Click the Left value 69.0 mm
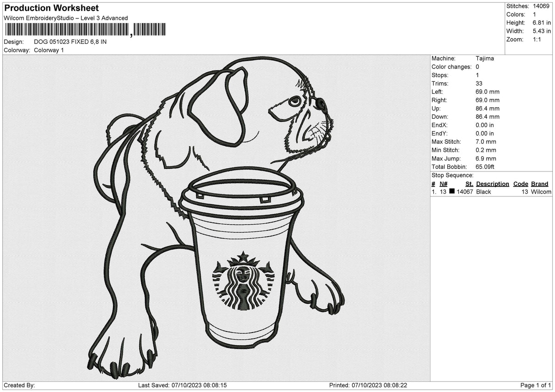The height and width of the screenshot is (392, 555). pos(487,92)
